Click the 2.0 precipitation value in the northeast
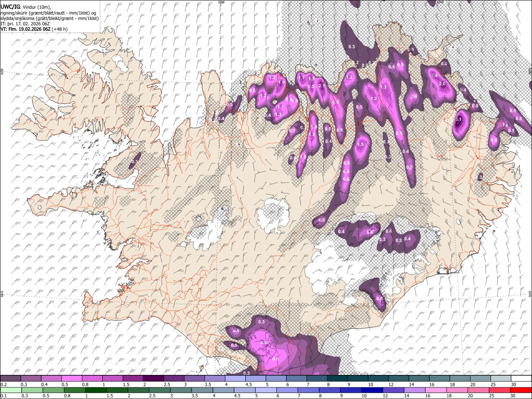Screen dimensions: 532x399 pos(442,84)
